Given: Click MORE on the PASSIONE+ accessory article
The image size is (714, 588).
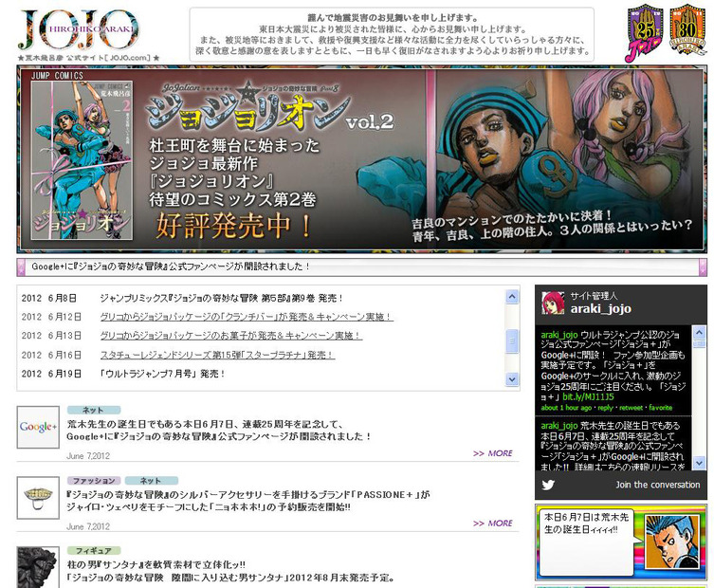Looking at the screenshot, I should 493,524.
